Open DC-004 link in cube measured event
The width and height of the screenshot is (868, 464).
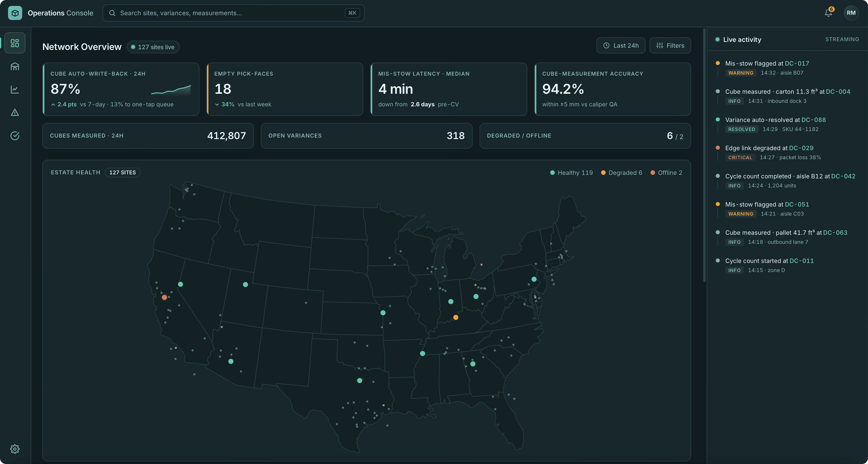[x=838, y=92]
